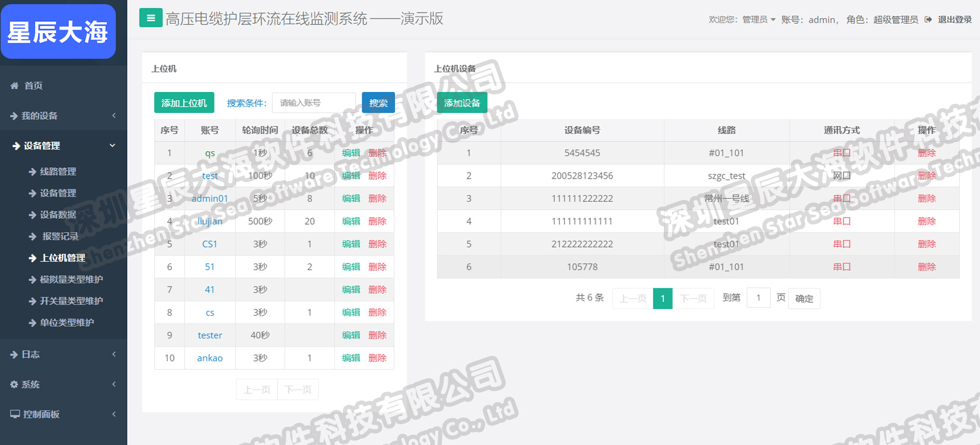The image size is (980, 445).
Task: Click device number 212222222222
Action: click(582, 244)
